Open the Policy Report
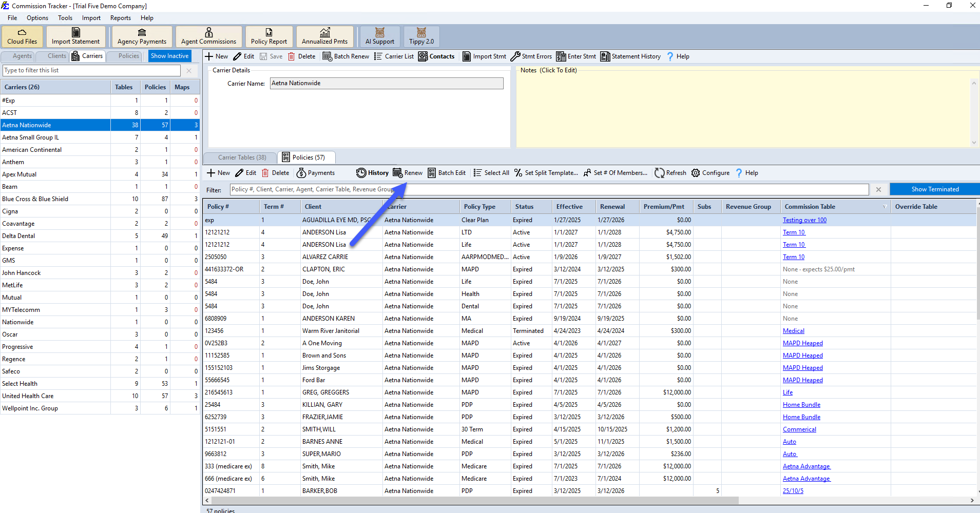Screen dimensions: 980x513 (269, 37)
